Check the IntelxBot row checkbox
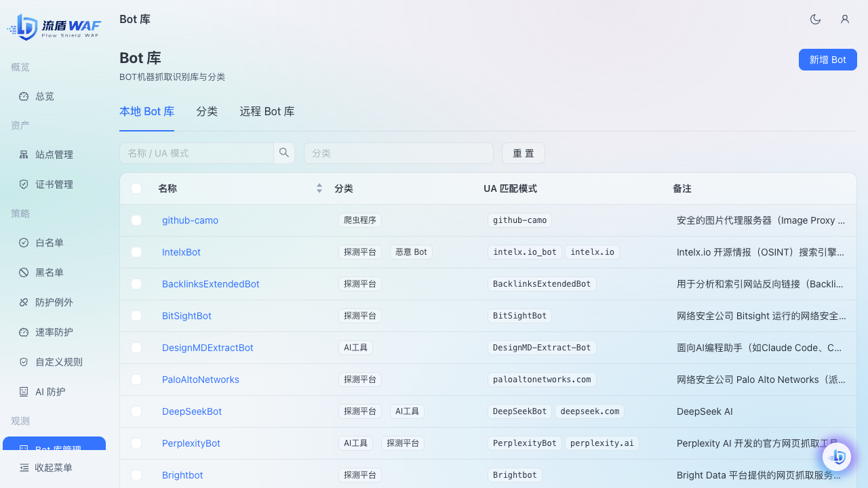Image resolution: width=868 pixels, height=488 pixels. [136, 252]
